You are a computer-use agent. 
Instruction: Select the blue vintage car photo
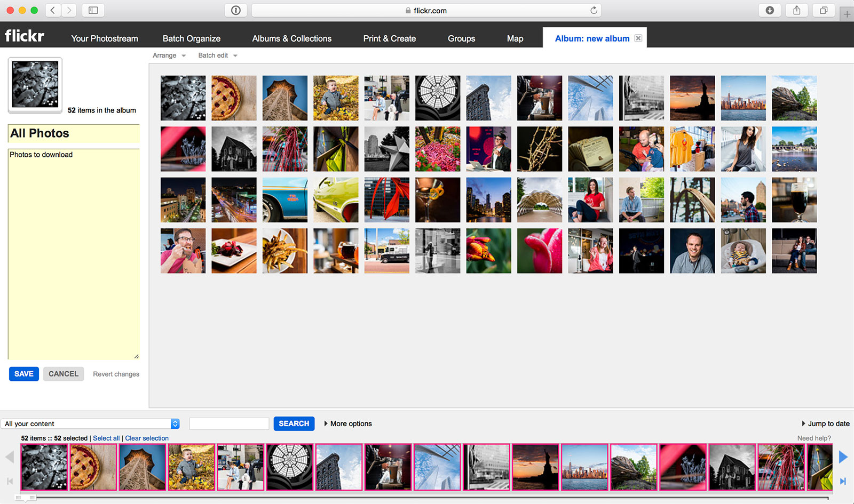point(285,200)
